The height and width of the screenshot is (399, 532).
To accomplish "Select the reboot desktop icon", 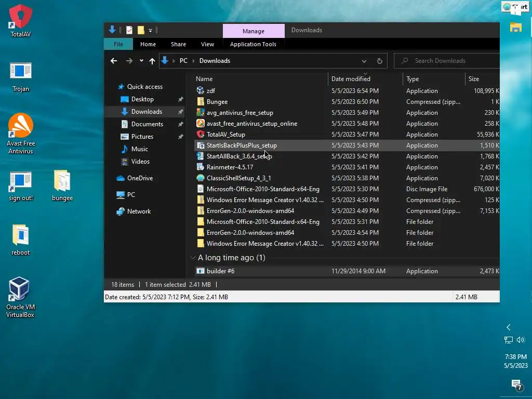I will (20, 240).
